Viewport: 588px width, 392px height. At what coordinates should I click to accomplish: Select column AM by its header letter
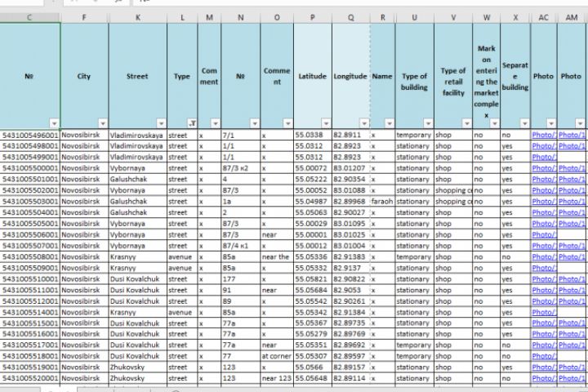click(572, 18)
